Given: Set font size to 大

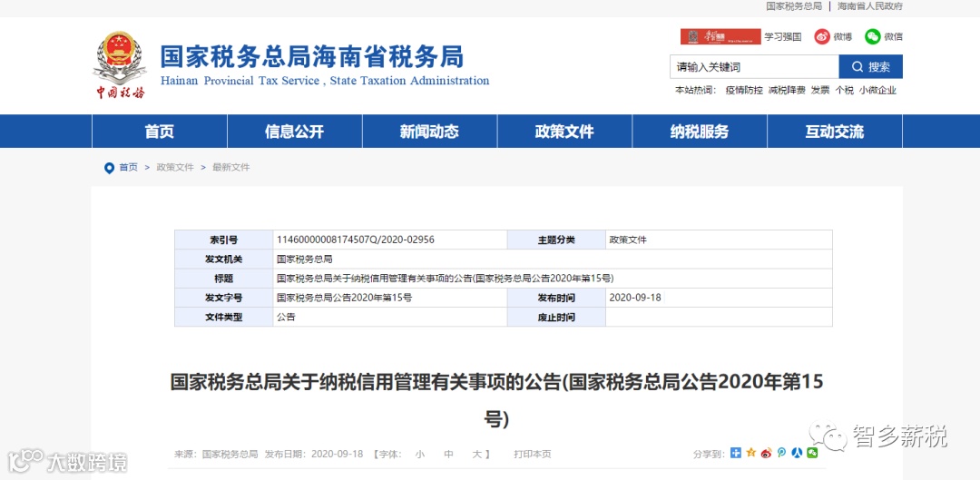Looking at the screenshot, I should [477, 455].
